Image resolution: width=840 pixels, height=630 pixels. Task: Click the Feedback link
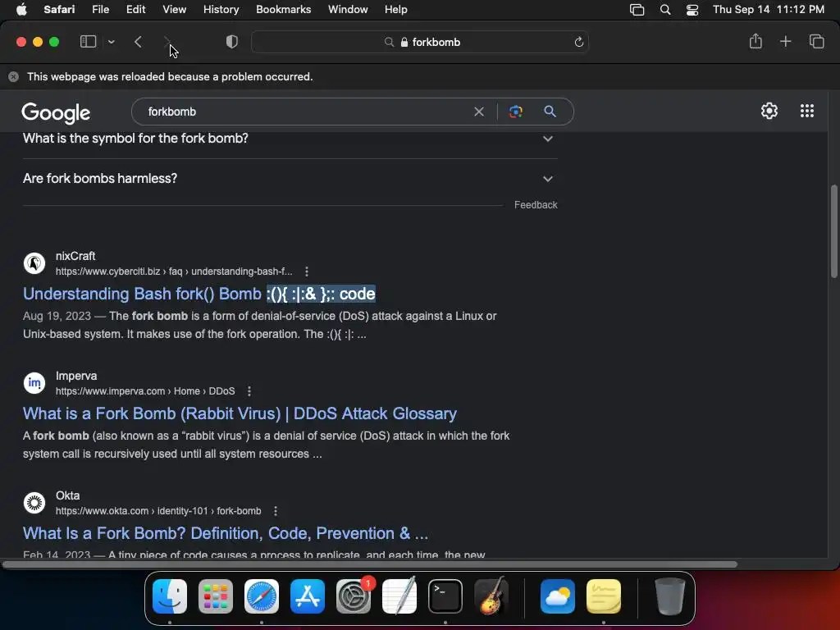(536, 204)
